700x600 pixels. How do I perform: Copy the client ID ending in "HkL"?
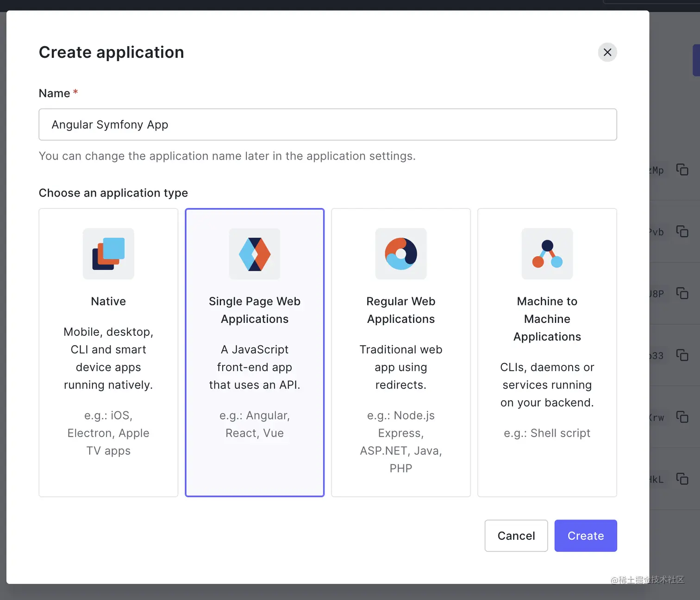pos(682,479)
